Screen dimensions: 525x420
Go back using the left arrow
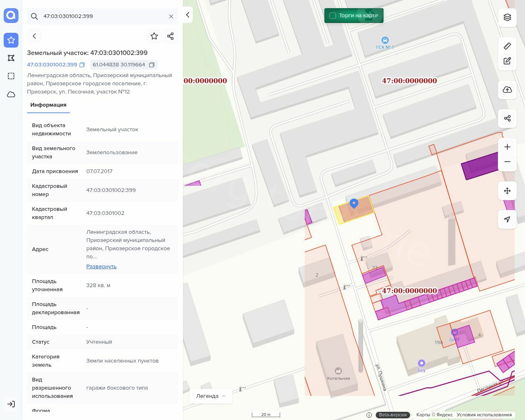(x=34, y=36)
